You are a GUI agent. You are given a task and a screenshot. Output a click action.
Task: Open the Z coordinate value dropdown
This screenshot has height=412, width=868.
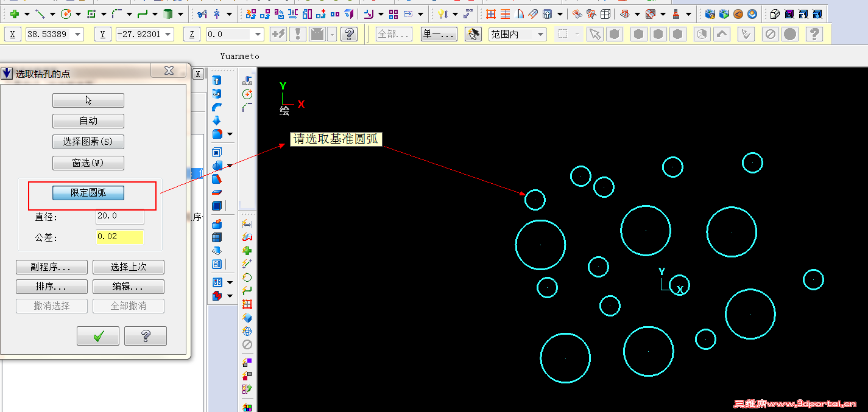tap(258, 35)
